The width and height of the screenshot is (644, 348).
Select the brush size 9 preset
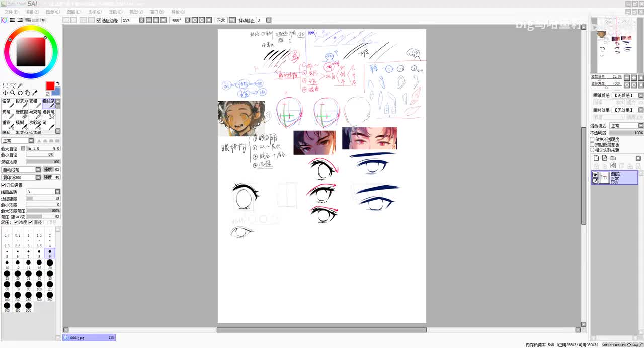[50, 253]
